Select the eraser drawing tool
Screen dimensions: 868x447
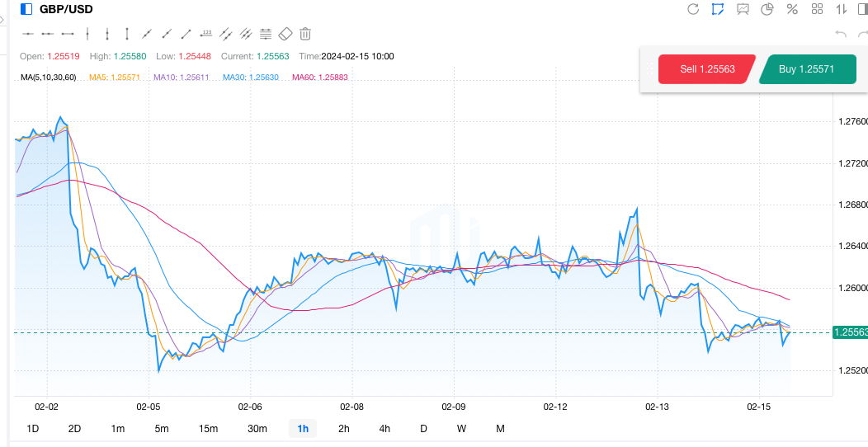285,34
